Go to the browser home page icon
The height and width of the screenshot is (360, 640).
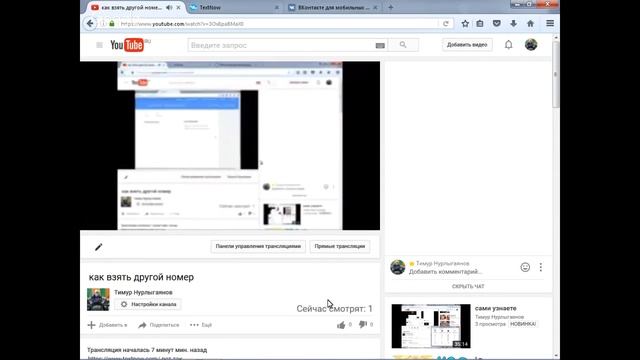(x=530, y=24)
